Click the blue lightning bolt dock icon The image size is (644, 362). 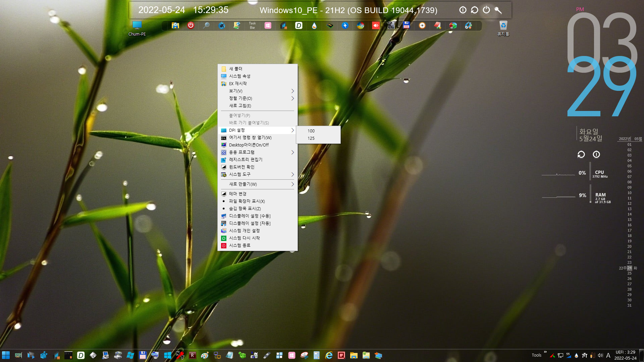[345, 25]
